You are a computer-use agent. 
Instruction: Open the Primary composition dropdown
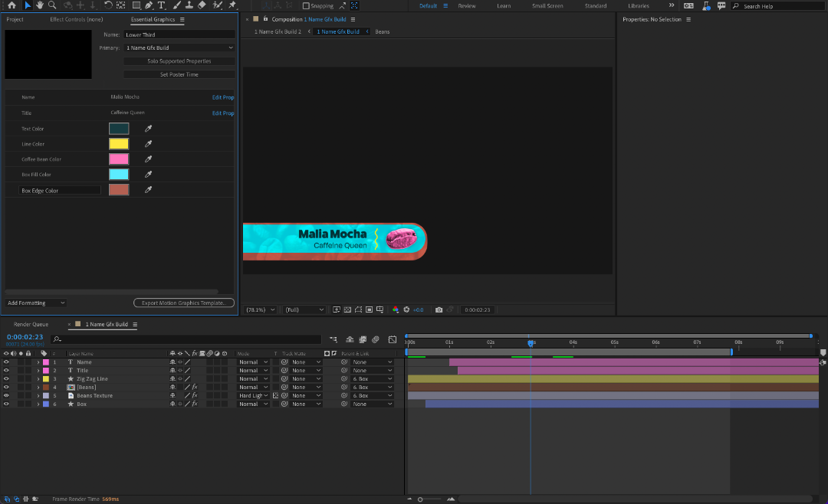click(179, 47)
